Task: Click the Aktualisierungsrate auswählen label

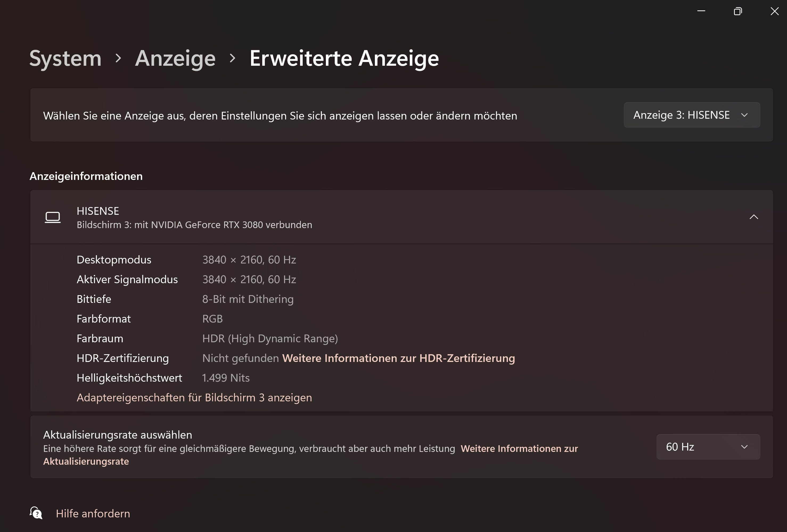Action: coord(117,435)
